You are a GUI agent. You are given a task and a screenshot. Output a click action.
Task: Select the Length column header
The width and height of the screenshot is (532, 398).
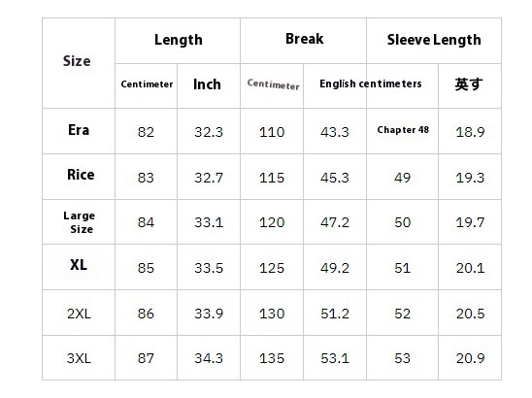coord(179,40)
